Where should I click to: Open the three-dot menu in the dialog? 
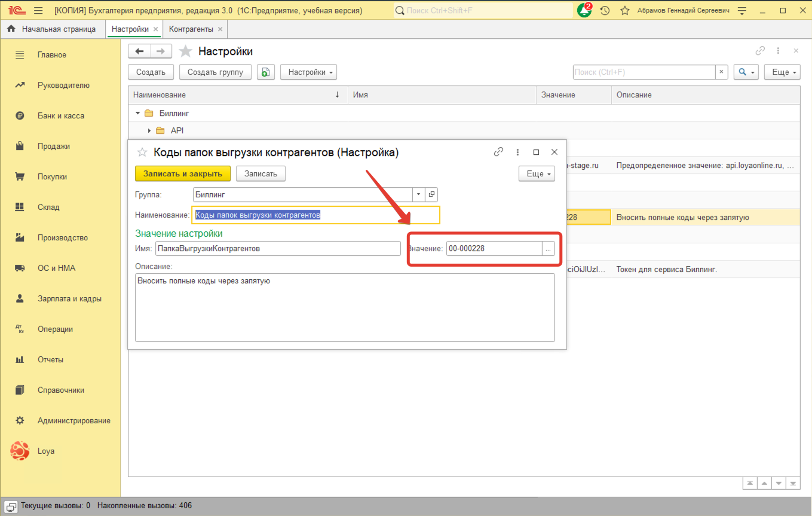tap(517, 152)
